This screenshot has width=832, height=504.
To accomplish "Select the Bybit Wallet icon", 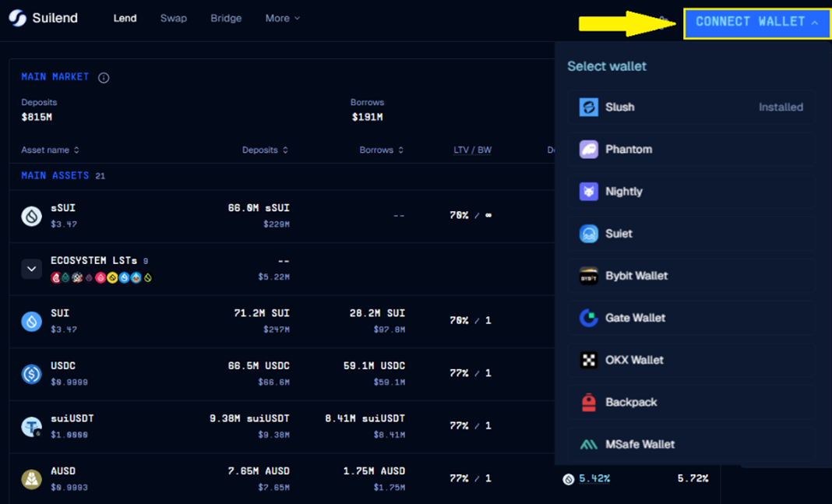I will [x=589, y=276].
